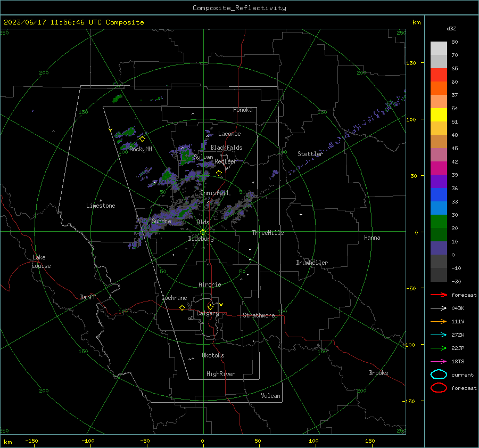This screenshot has height=448, width=479.
Task: Click the Brooks town label
Action: point(378,373)
